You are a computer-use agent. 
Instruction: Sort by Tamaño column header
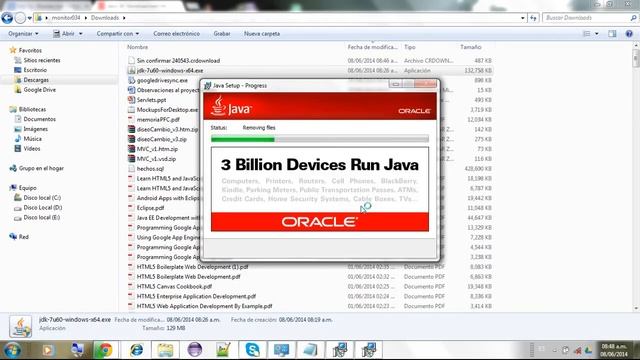point(471,47)
